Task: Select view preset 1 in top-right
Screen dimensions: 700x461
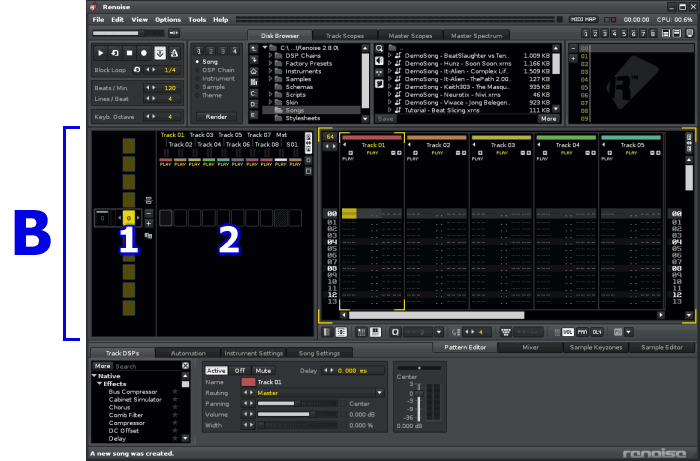Action: click(585, 33)
